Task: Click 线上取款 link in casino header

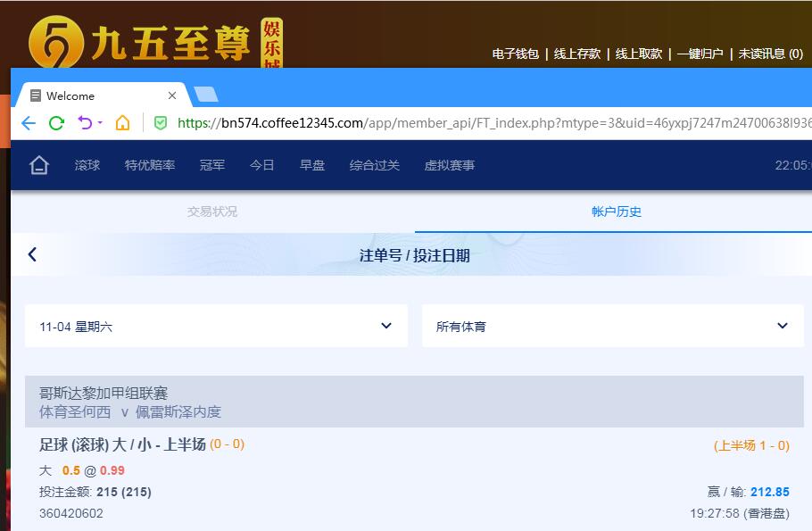Action: 639,54
